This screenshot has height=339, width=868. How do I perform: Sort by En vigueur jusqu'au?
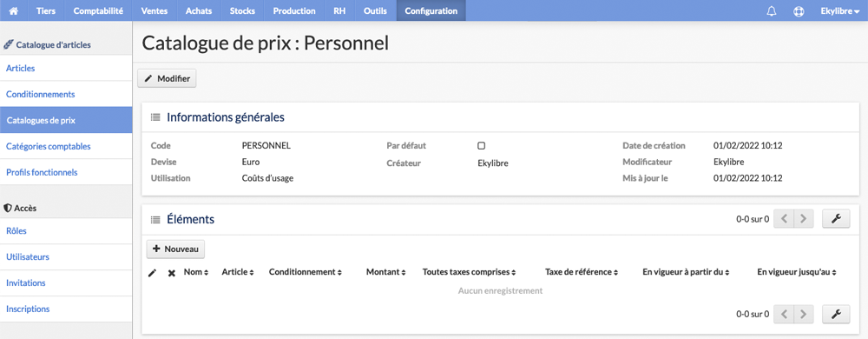[x=796, y=272]
